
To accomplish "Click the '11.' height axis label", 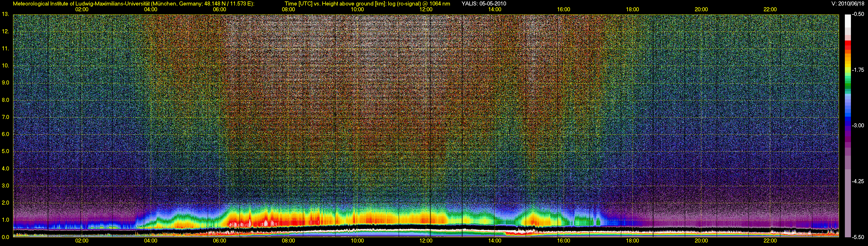I will (5, 49).
